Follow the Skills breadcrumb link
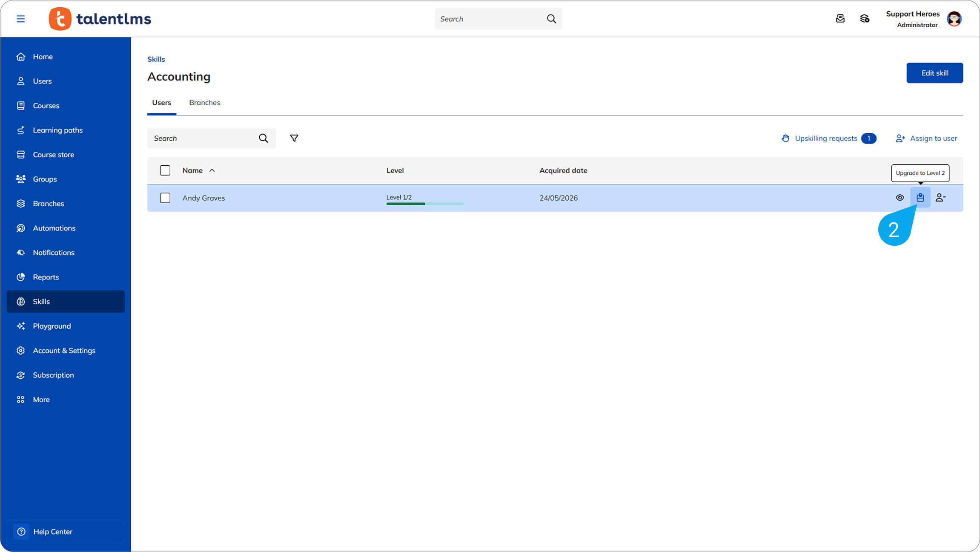 pyautogui.click(x=156, y=59)
